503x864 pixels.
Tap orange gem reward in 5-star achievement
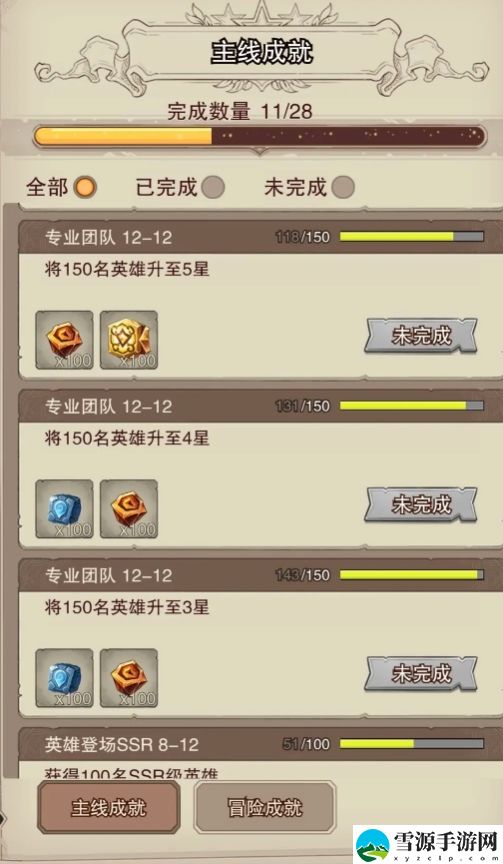(64, 340)
